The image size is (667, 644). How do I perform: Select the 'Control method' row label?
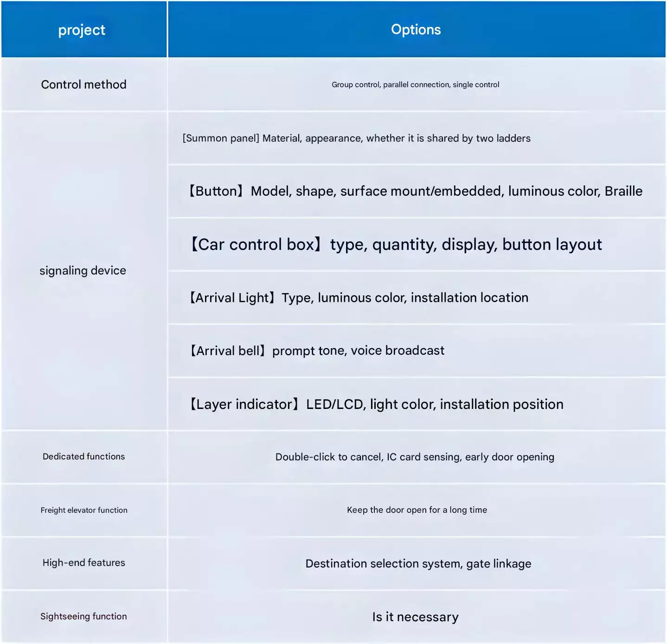(x=83, y=84)
